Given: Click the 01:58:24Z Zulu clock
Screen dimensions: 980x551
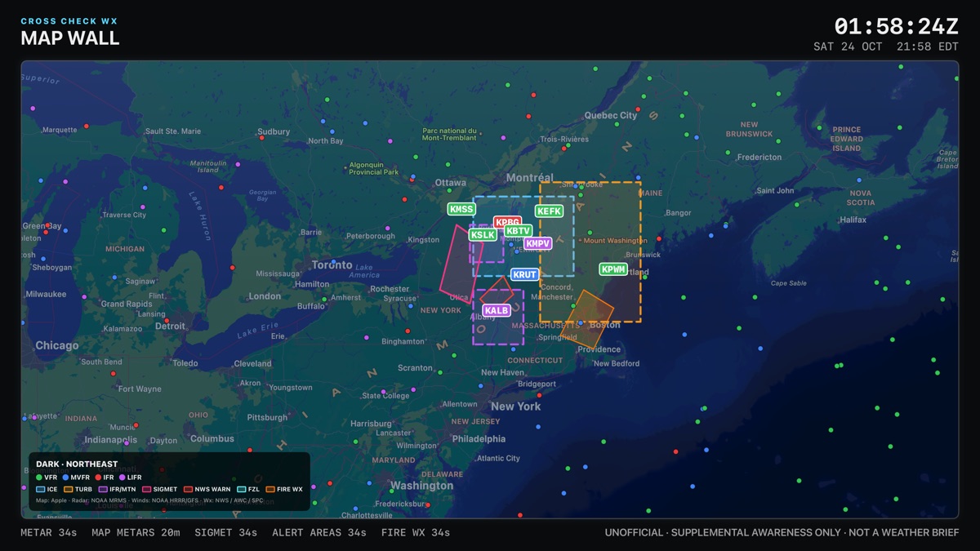Looking at the screenshot, I should point(896,26).
